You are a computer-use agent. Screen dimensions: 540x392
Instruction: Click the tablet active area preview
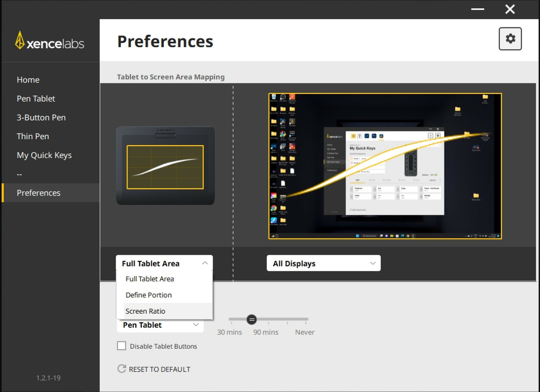tap(165, 167)
